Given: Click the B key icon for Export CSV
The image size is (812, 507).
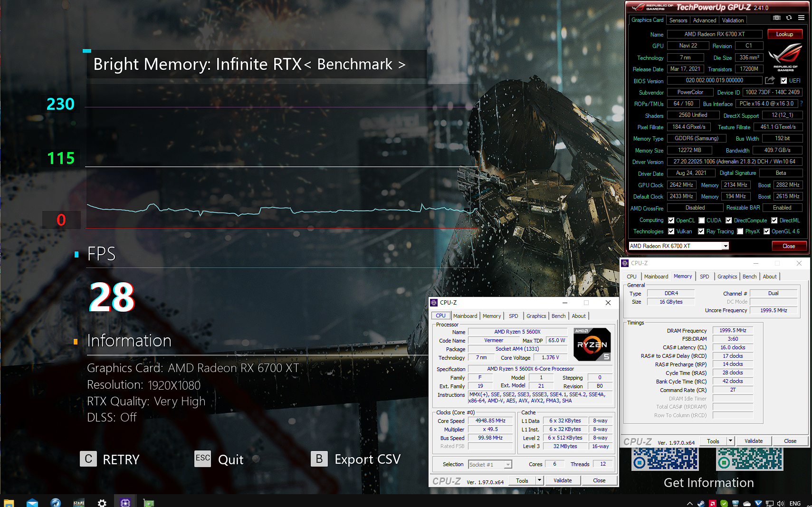Looking at the screenshot, I should pyautogui.click(x=319, y=459).
